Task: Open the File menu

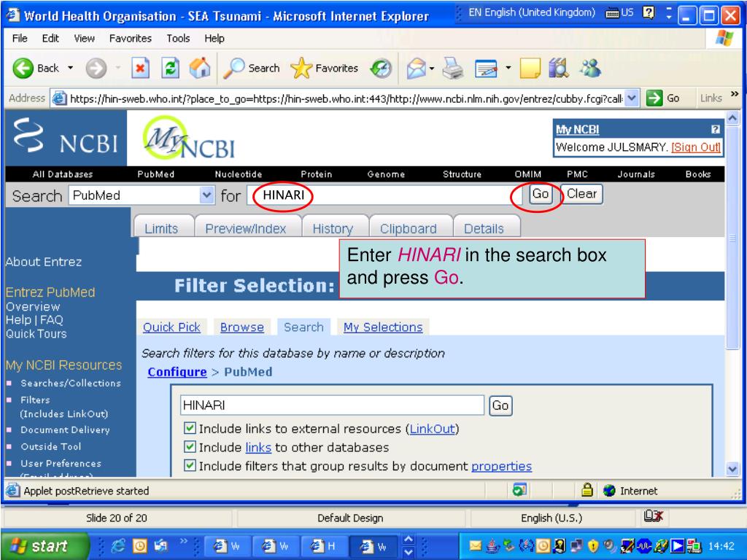Action: pyautogui.click(x=20, y=39)
